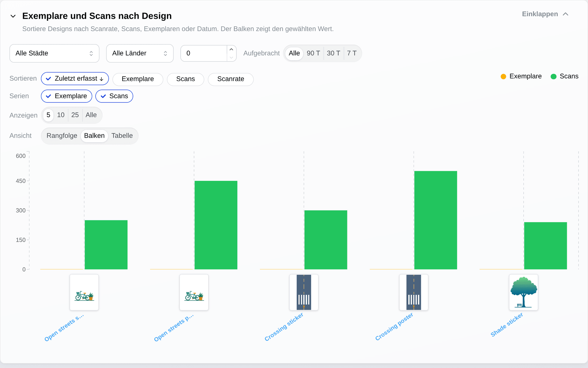Click the green Crossing poster scans bar
Screen dimensions: 588x368
click(x=435, y=220)
